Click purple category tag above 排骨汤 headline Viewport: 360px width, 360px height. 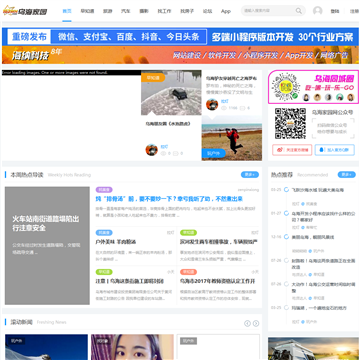[x=104, y=190]
